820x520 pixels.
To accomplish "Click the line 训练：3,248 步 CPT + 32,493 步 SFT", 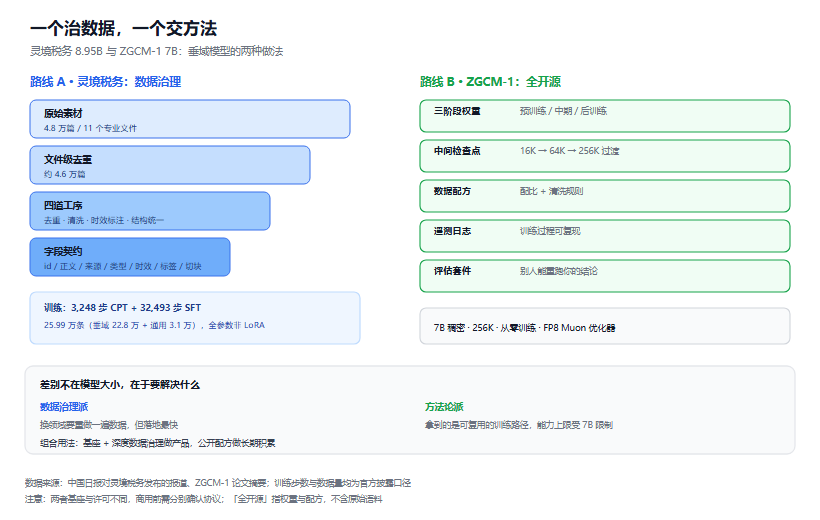I will click(122, 308).
